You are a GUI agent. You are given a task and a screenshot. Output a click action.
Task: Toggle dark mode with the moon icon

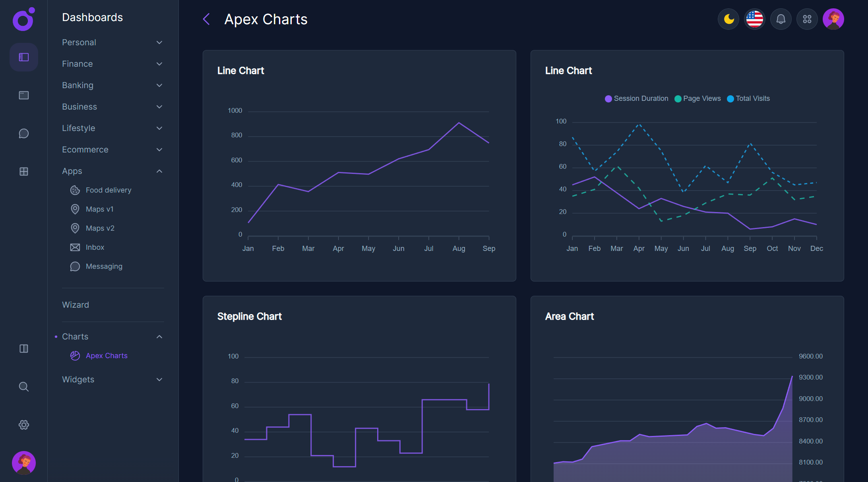[728, 19]
